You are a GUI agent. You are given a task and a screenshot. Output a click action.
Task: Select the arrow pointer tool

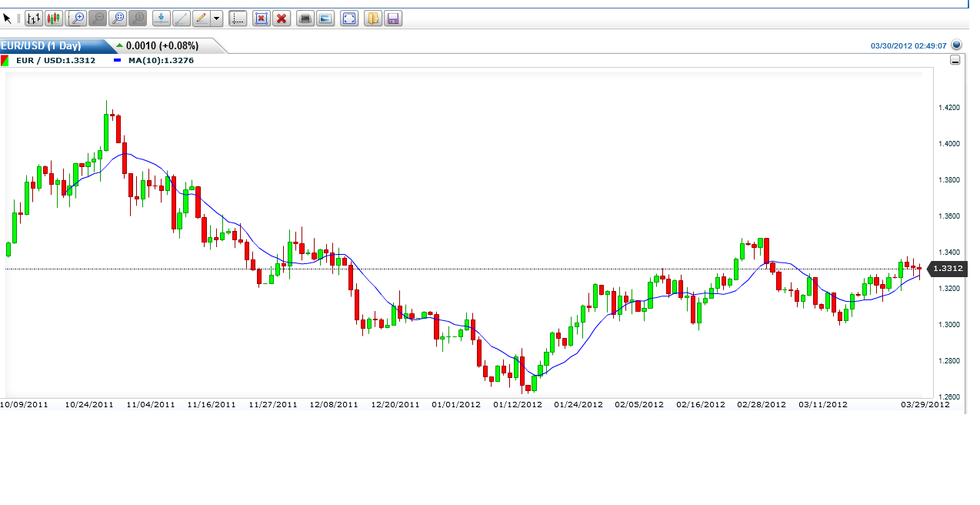click(8, 18)
